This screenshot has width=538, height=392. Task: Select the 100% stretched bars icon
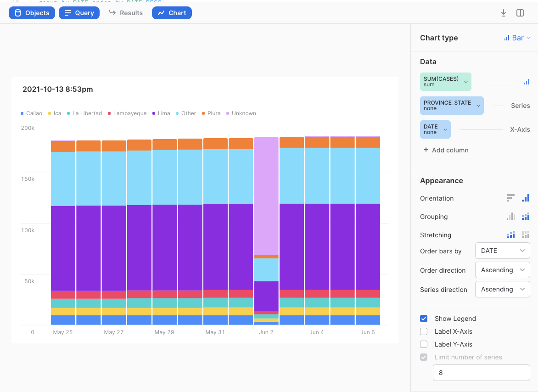pos(526,235)
